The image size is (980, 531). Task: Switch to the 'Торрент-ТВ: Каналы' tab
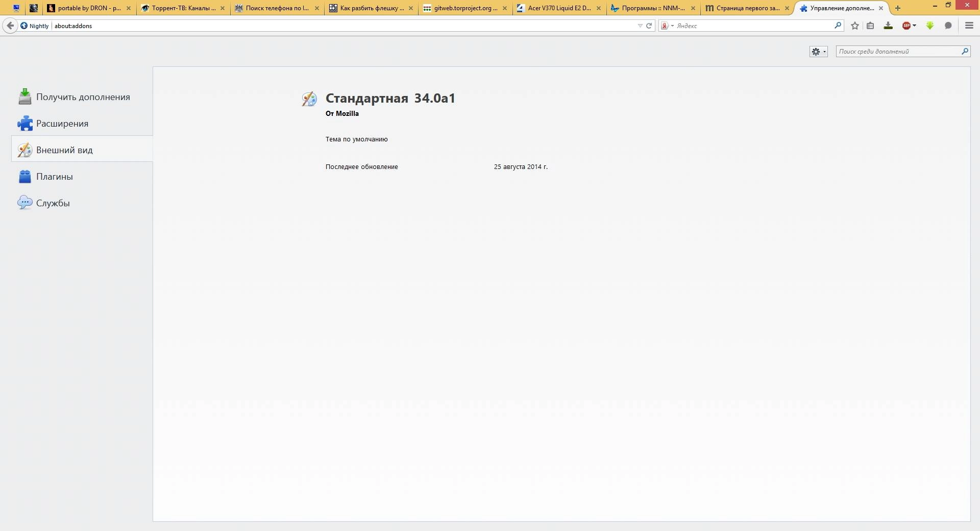point(183,8)
